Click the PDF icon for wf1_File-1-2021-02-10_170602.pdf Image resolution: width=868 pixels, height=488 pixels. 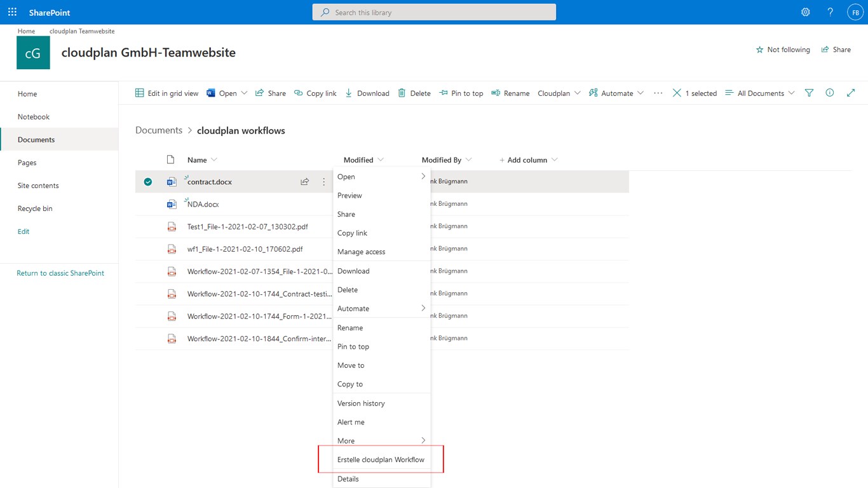(172, 249)
